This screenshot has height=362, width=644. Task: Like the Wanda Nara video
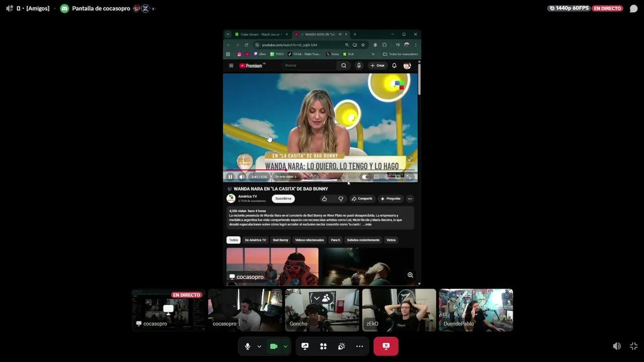(325, 199)
